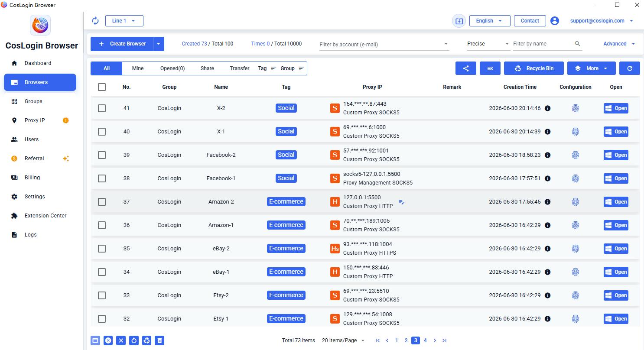Edit proxy icon in Amazon-2 row
The image size is (644, 350).
coord(402,202)
